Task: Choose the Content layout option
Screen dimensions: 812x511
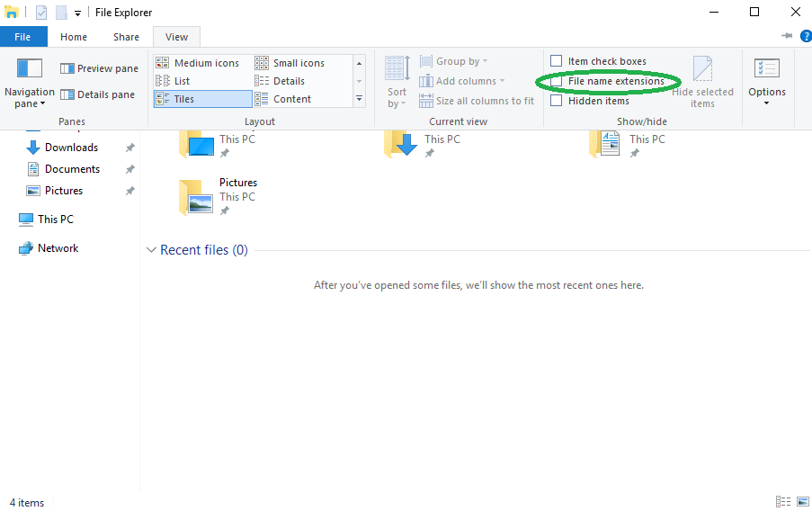Action: 291,99
